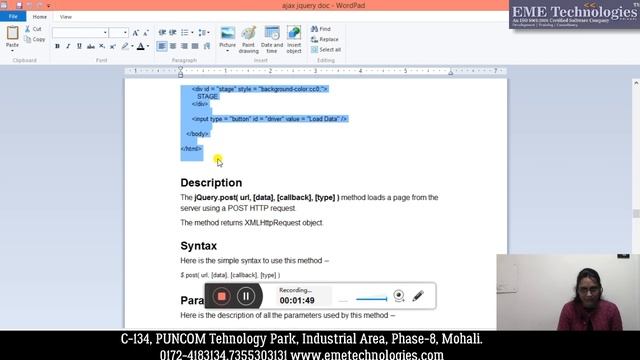Click the Description heading in document
640x360 pixels.
click(211, 183)
